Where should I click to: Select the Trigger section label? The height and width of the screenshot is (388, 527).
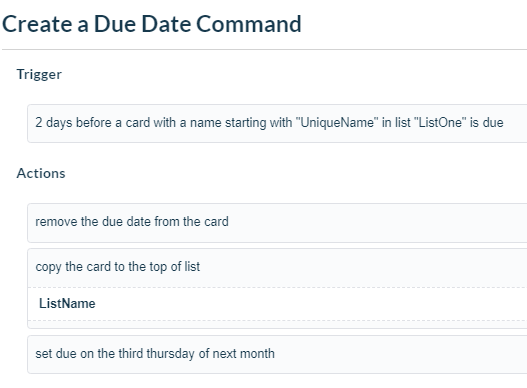point(39,74)
